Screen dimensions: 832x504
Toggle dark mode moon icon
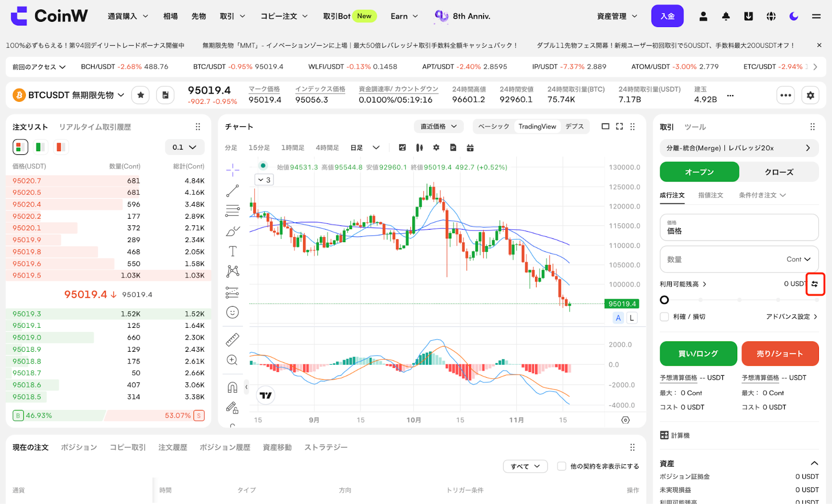coord(794,16)
